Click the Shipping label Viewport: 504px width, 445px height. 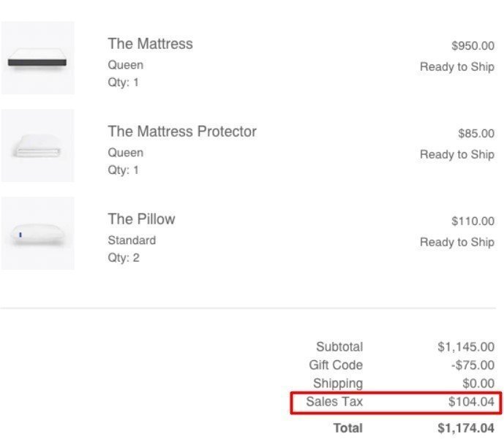tap(337, 384)
